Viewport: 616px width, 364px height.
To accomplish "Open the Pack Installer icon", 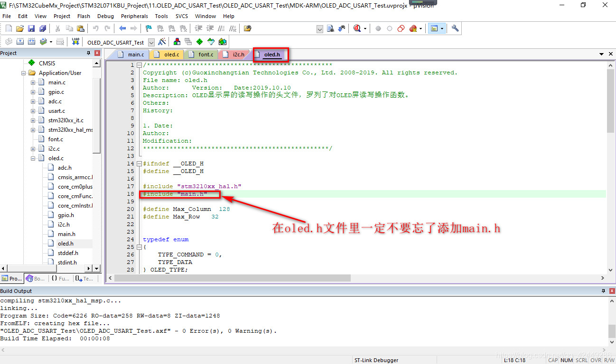I will click(223, 42).
